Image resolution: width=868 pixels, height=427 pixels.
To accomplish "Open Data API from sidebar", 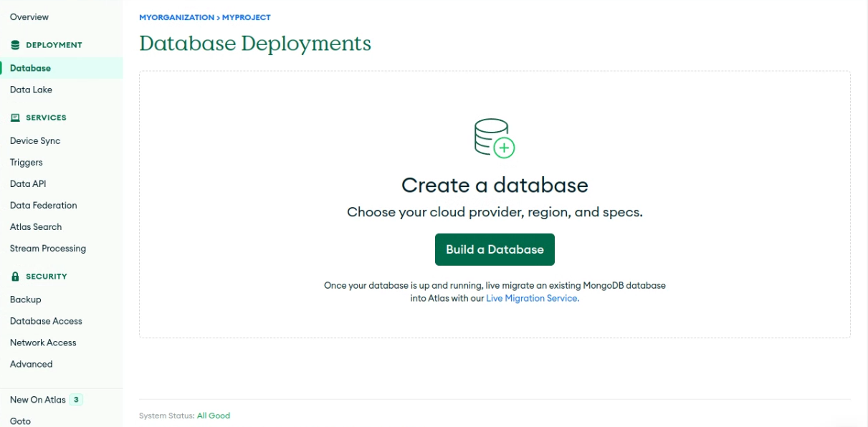I will pyautogui.click(x=28, y=183).
